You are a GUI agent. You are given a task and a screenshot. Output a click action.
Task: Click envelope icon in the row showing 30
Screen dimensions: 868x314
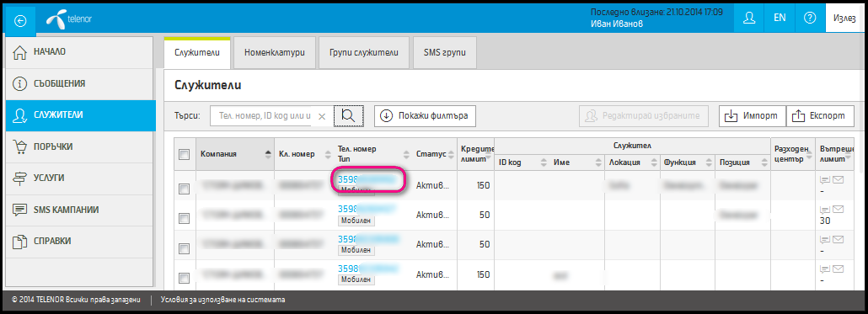pyautogui.click(x=839, y=210)
